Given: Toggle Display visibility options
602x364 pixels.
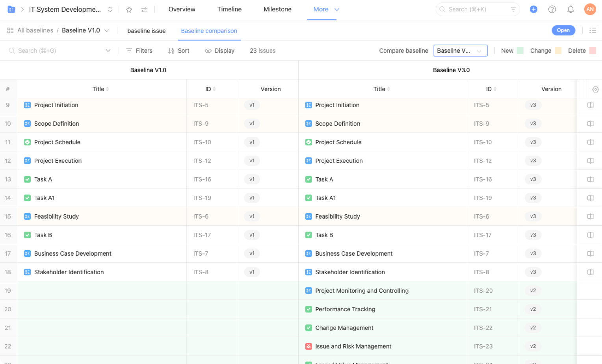Looking at the screenshot, I should click(x=219, y=51).
